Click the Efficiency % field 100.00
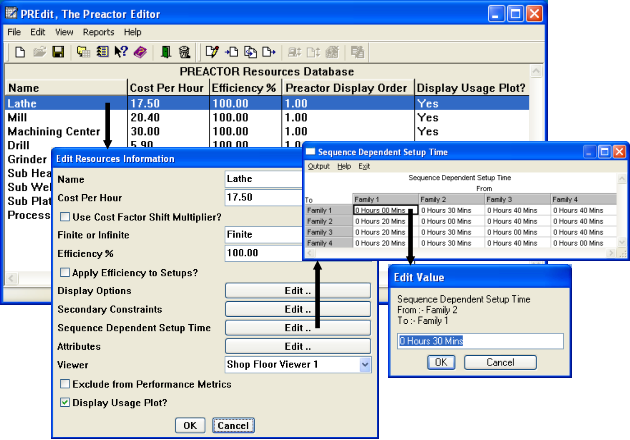This screenshot has height=440, width=630. pos(264,253)
